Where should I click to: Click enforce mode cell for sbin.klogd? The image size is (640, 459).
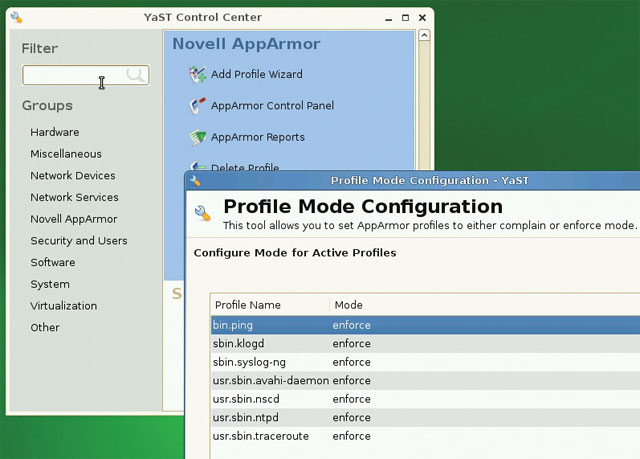point(351,344)
